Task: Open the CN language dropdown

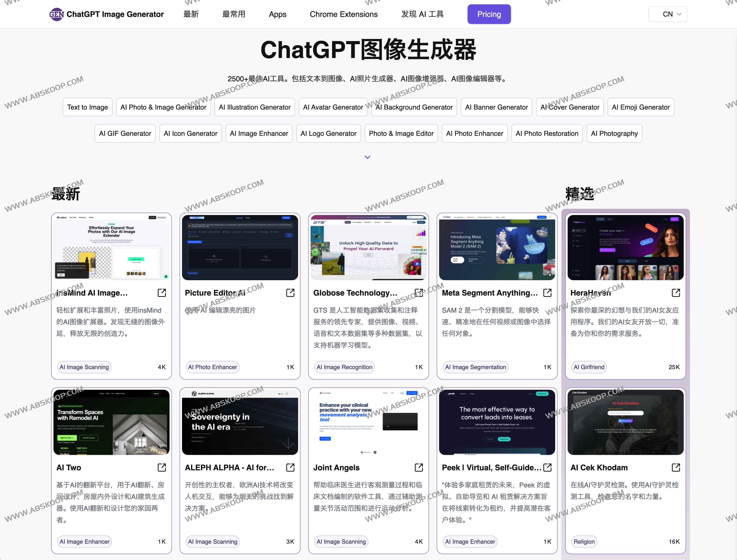Action: click(x=668, y=14)
